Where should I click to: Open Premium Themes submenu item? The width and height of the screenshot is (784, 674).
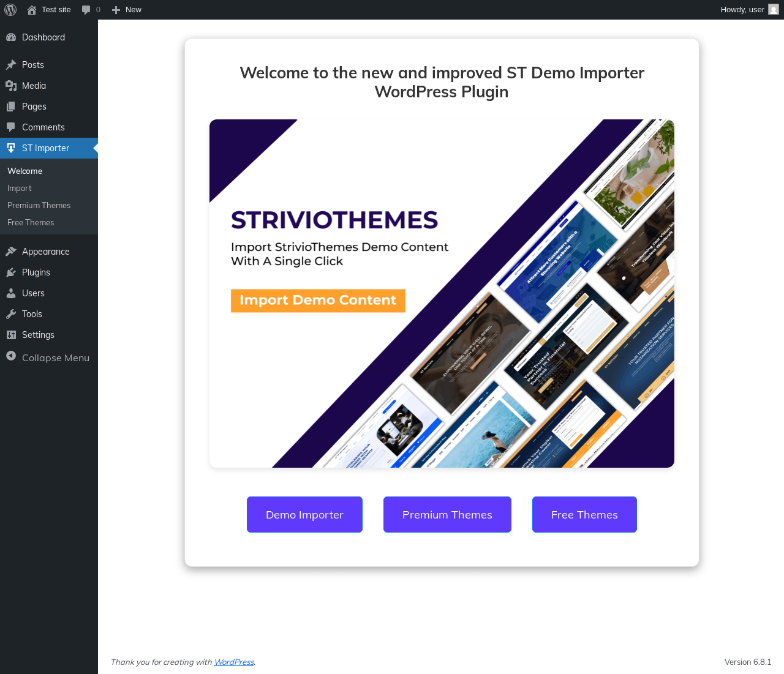pos(49,206)
